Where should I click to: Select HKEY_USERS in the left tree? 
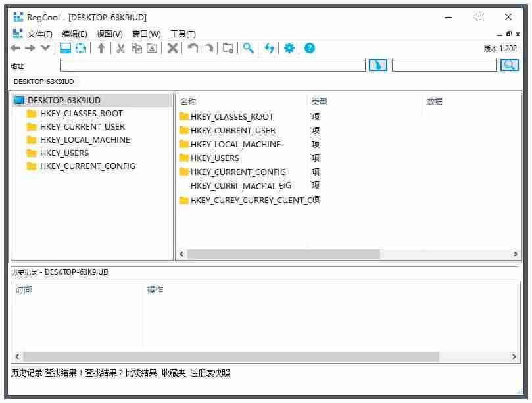[64, 153]
